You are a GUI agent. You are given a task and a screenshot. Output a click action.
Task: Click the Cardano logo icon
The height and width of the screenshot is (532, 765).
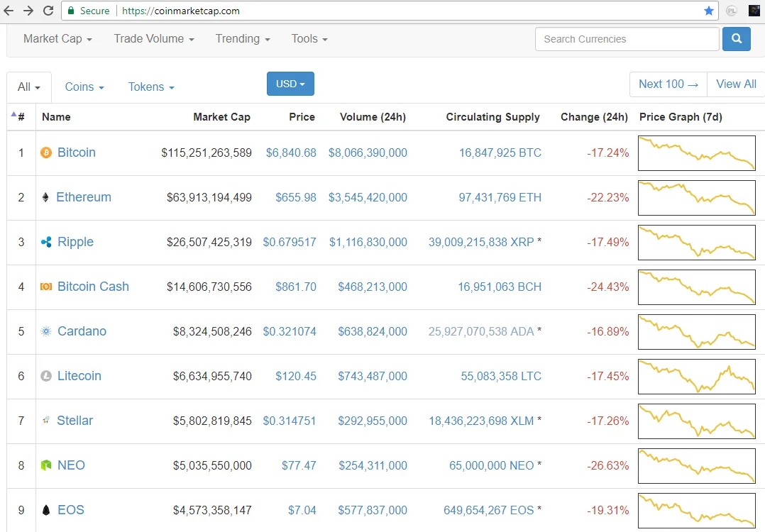pos(46,331)
